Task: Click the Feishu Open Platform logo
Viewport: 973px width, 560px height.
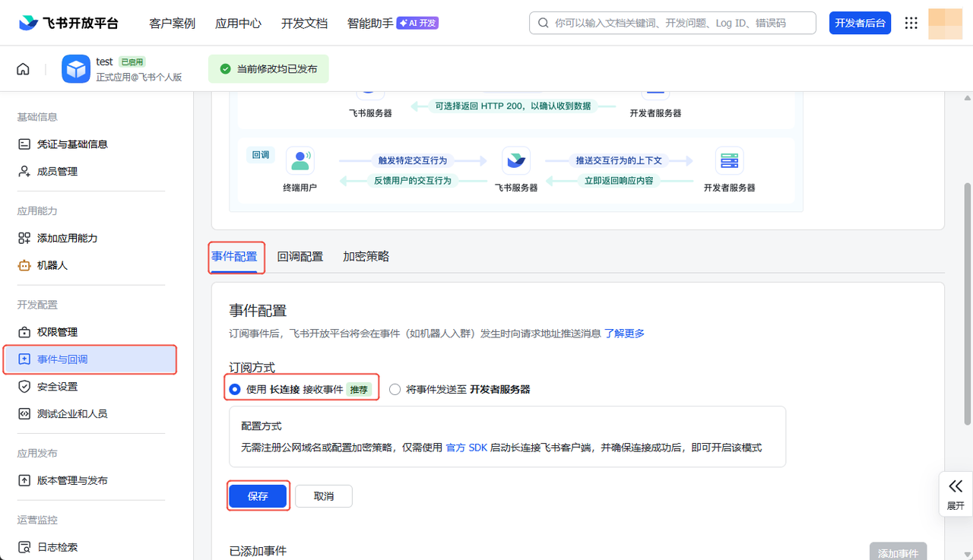Action: pos(69,23)
